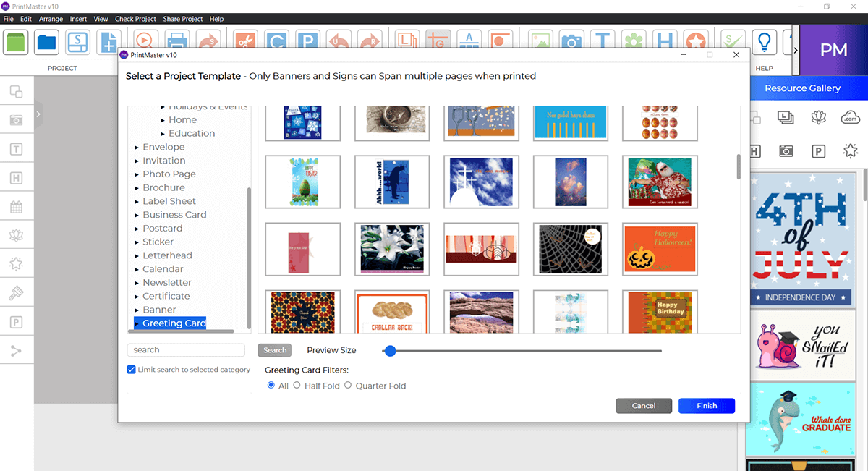Click the scissors (cut) toolbar icon
Screen dimensions: 868x471
(245, 41)
